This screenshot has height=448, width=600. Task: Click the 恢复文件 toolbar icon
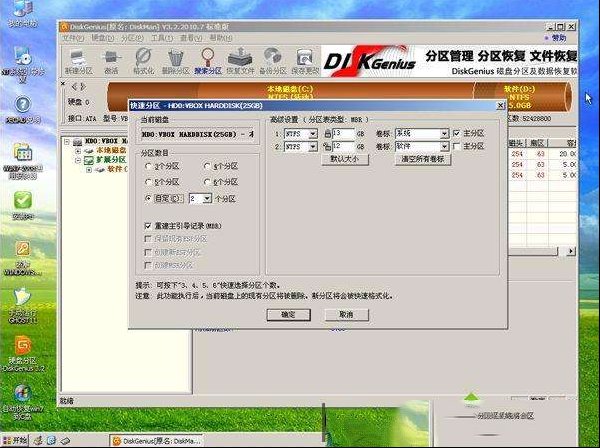point(240,61)
